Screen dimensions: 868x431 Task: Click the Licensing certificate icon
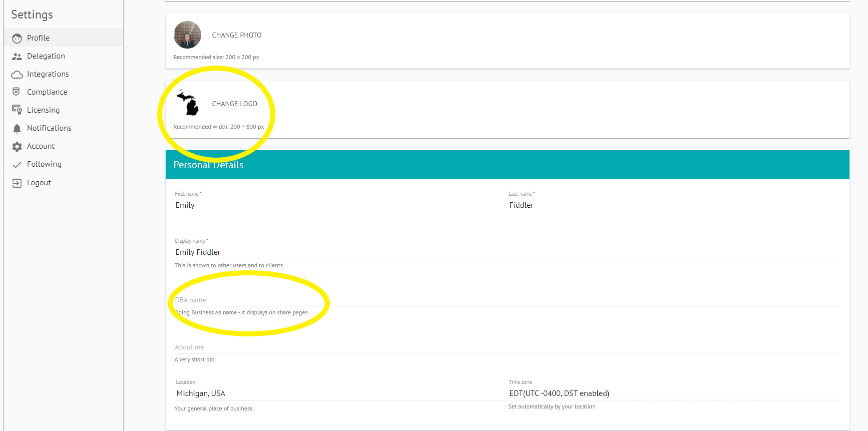tap(17, 110)
